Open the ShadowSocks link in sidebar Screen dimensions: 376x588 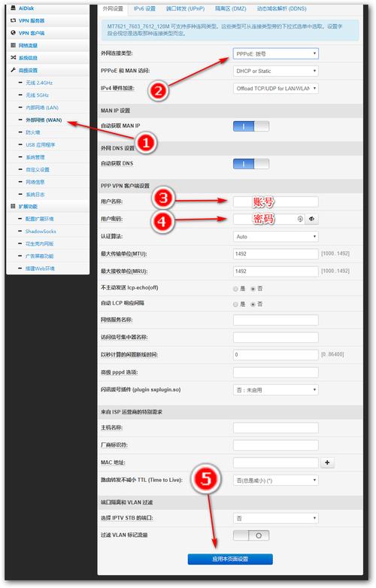pyautogui.click(x=41, y=232)
